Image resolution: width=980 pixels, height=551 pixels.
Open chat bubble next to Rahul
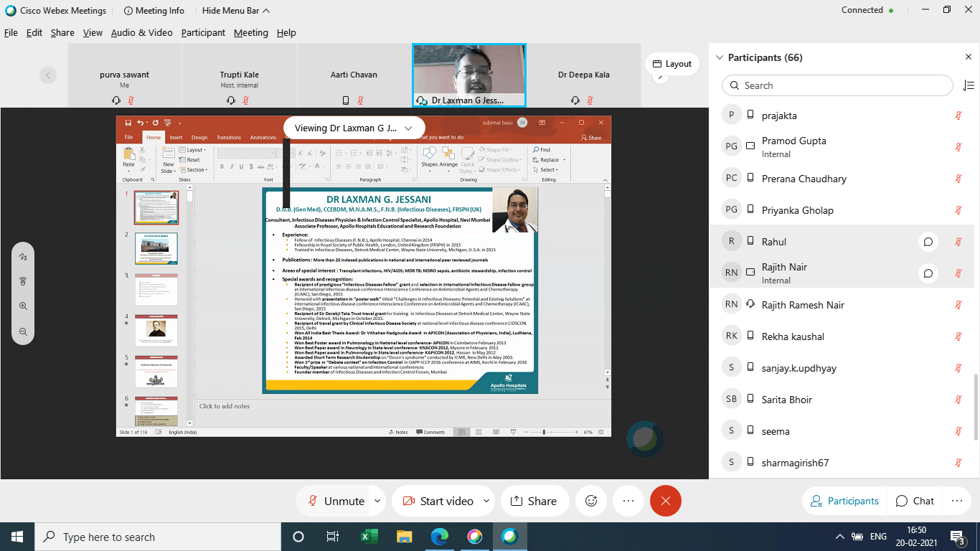[x=928, y=242]
